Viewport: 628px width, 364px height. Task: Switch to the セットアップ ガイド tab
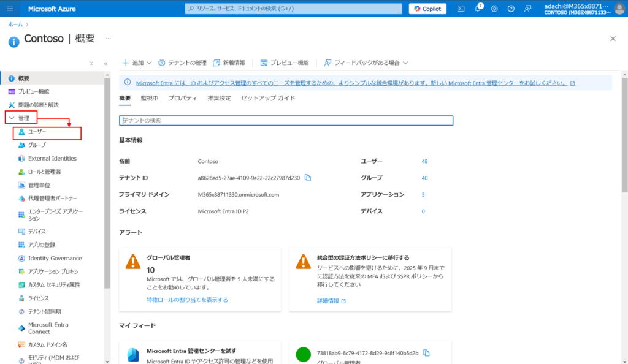tap(268, 99)
